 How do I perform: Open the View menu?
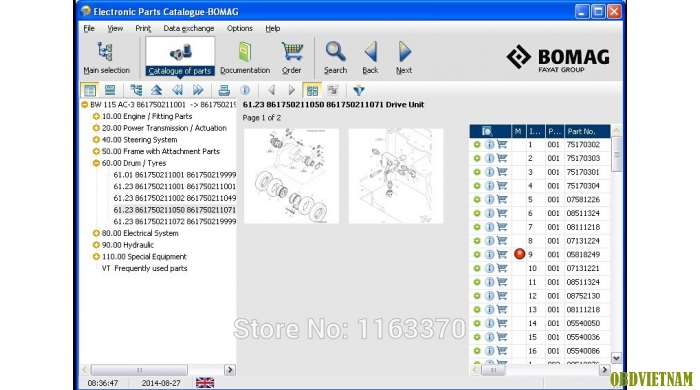[115, 28]
